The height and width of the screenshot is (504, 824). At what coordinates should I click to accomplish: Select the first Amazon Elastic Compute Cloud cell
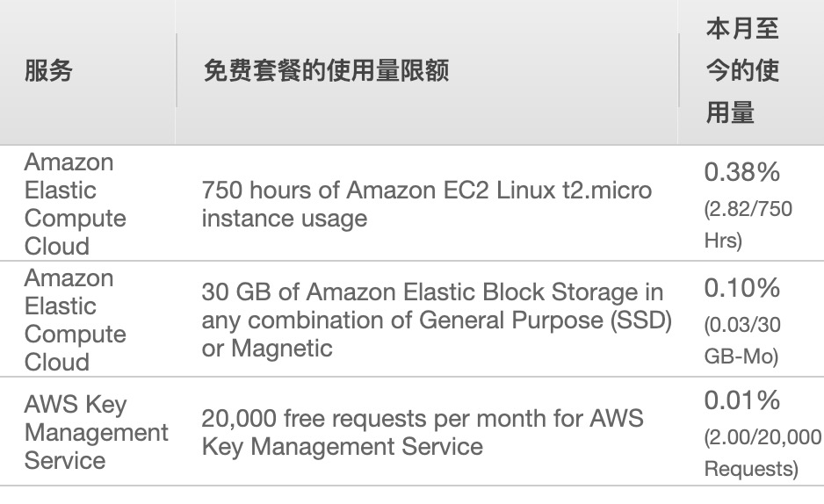coord(76,204)
